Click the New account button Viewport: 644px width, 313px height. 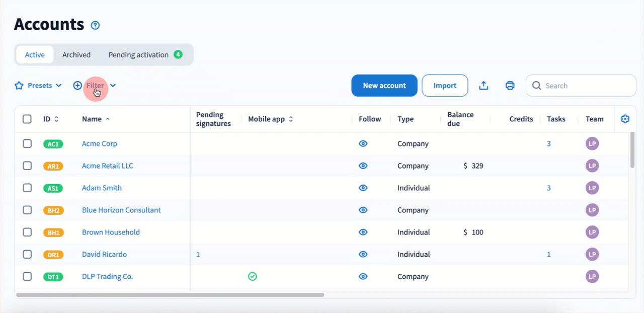[384, 86]
